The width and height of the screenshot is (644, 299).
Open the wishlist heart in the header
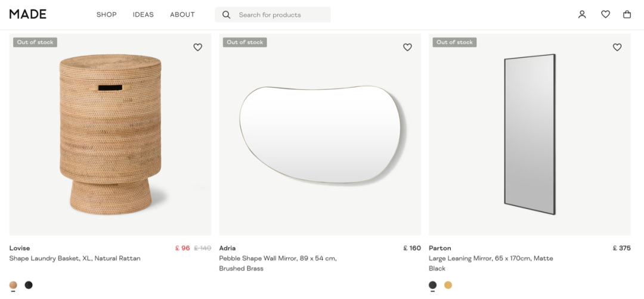click(x=605, y=14)
